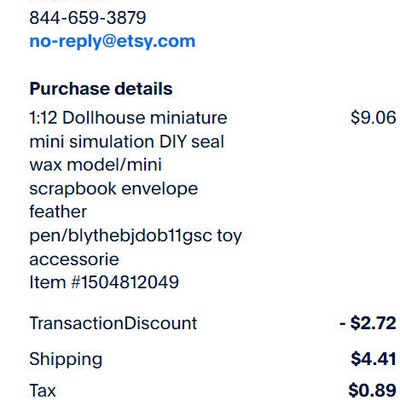The width and height of the screenshot is (400, 400).
Task: Click the 1:12 Dollhouse miniature title line
Action: tap(128, 118)
